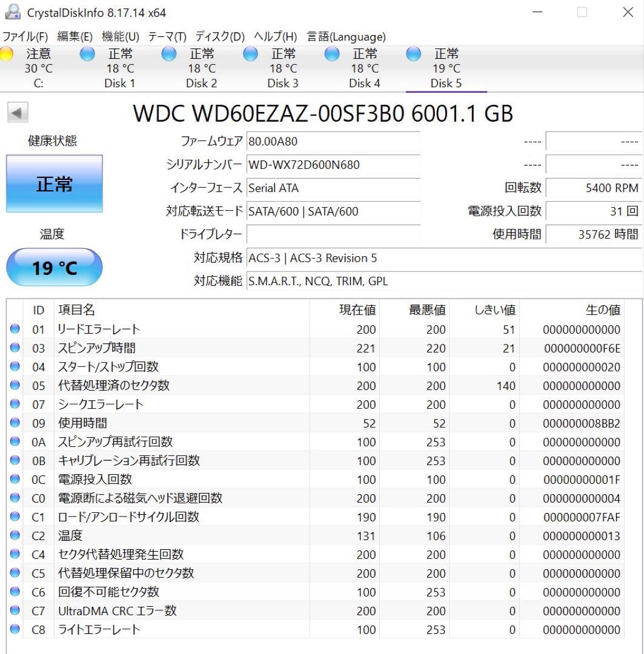Click raw value 000000000F6E in スピンアップ時間 row
The width and height of the screenshot is (644, 654).
582,348
